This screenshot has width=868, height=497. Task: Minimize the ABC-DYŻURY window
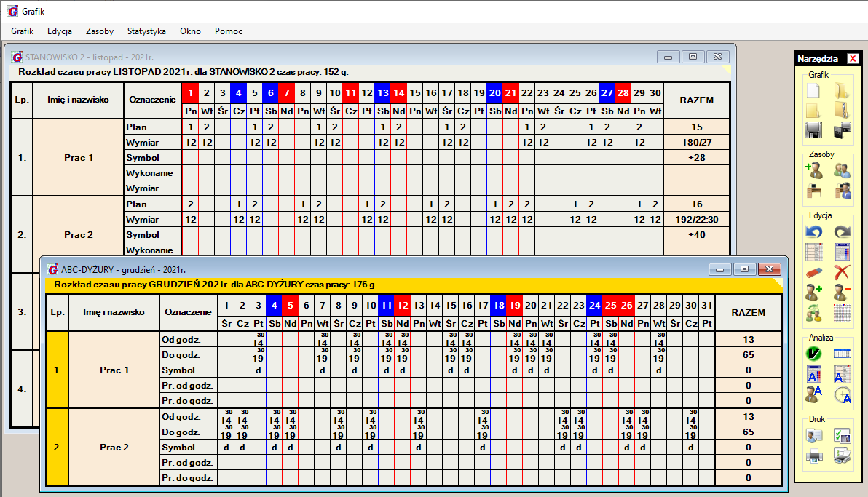pos(720,269)
